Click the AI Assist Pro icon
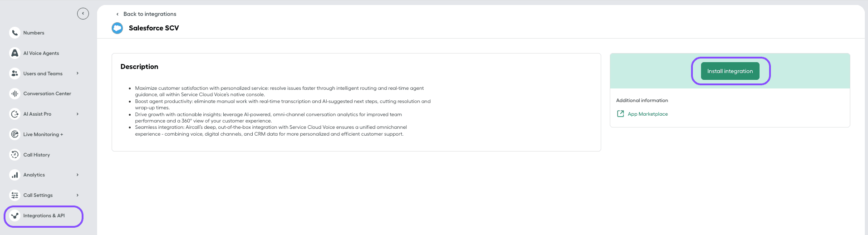The image size is (868, 235). [x=15, y=114]
